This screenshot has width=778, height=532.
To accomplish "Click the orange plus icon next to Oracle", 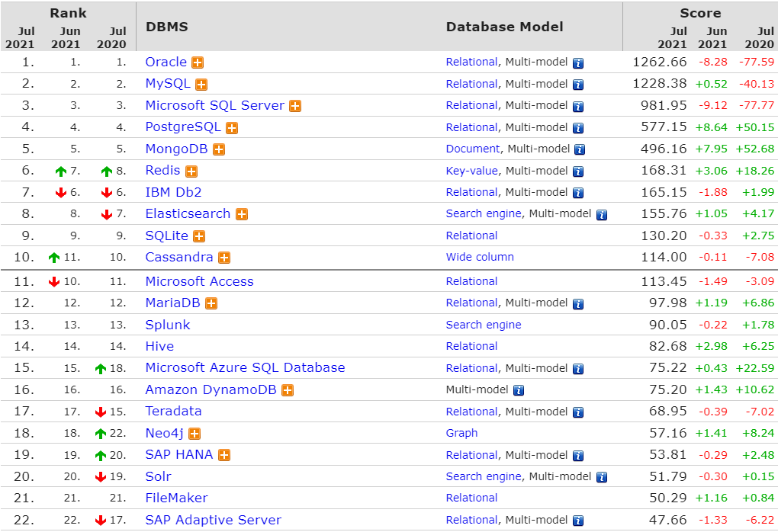I will point(198,63).
